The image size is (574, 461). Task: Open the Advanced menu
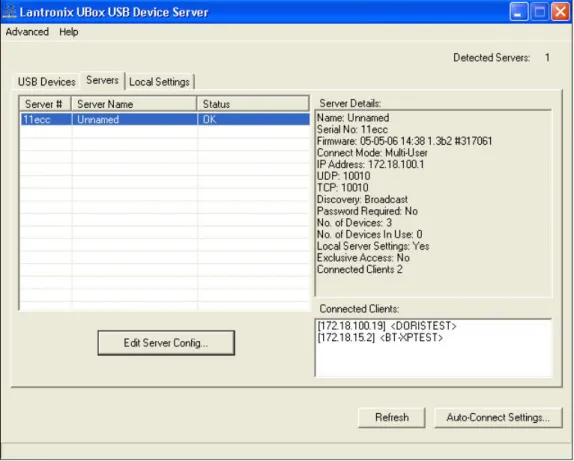[27, 32]
